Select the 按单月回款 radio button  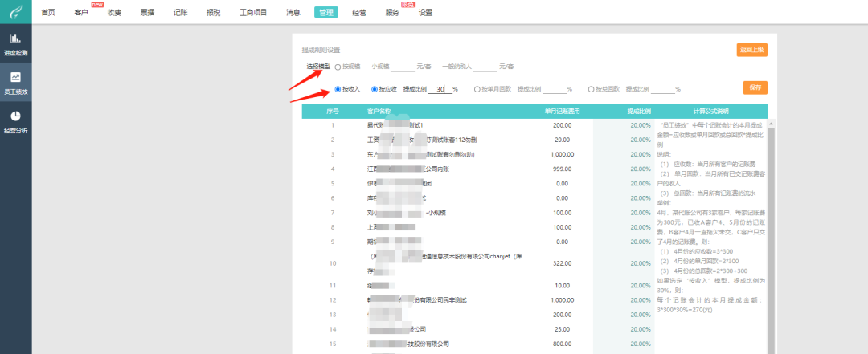(477, 89)
